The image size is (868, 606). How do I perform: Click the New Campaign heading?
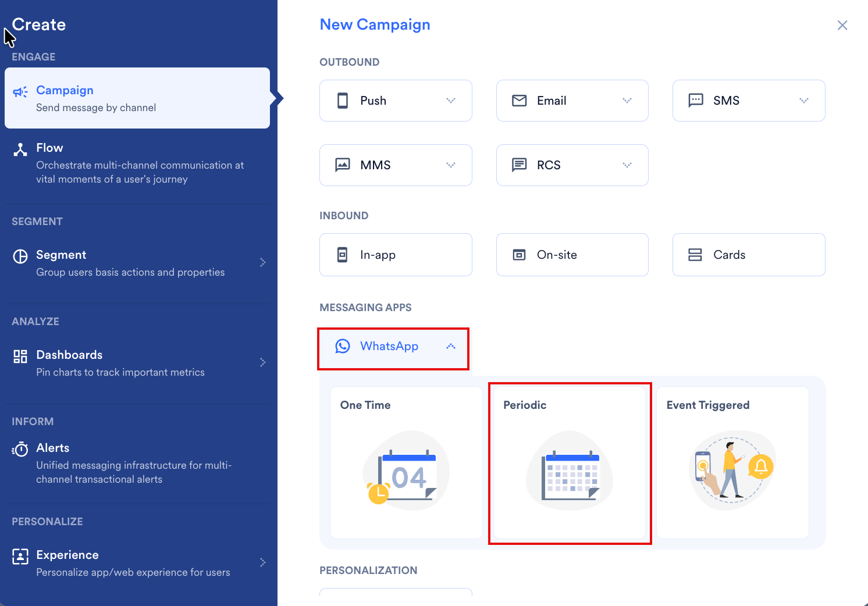tap(375, 24)
